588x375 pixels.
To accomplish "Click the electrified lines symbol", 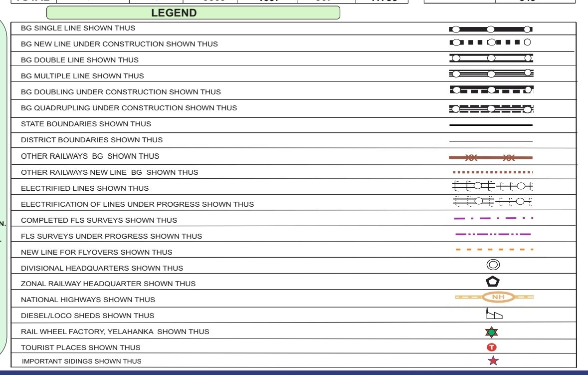I will click(493, 186).
